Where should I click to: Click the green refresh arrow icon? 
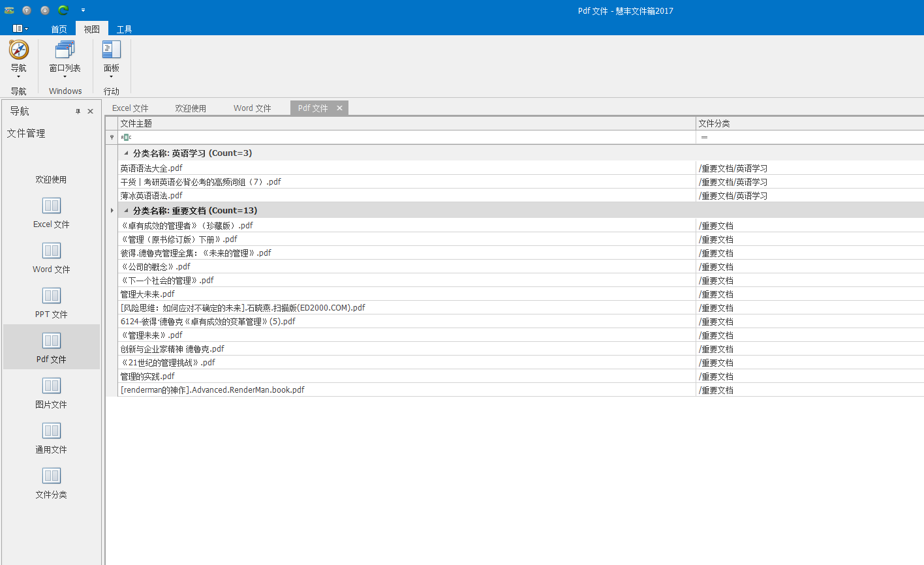tap(63, 10)
